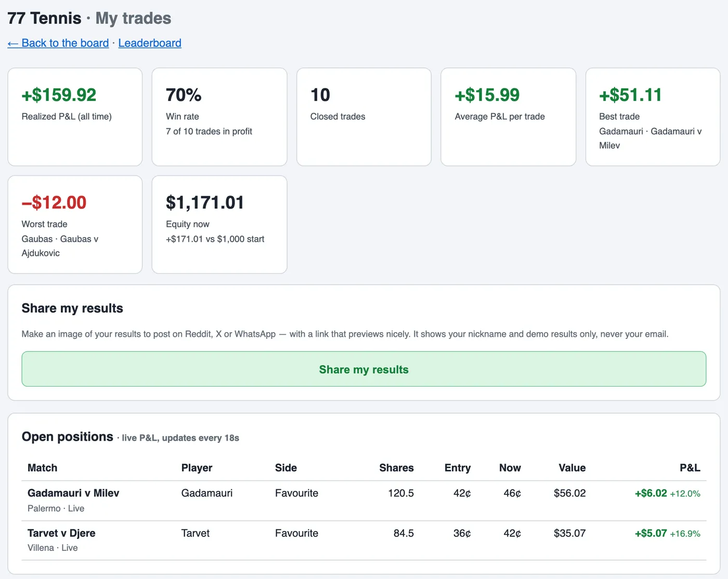728x579 pixels.
Task: Select the 'Equity now' label
Action: tap(188, 224)
